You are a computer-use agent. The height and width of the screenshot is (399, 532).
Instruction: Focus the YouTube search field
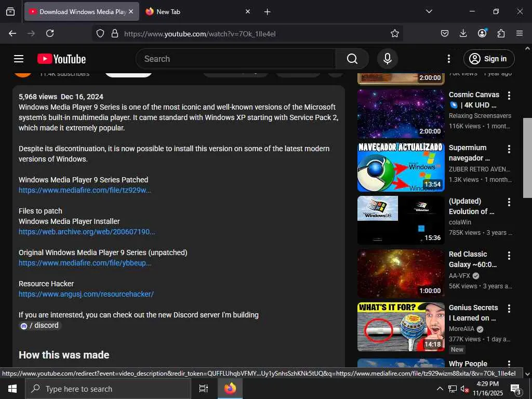point(236,59)
